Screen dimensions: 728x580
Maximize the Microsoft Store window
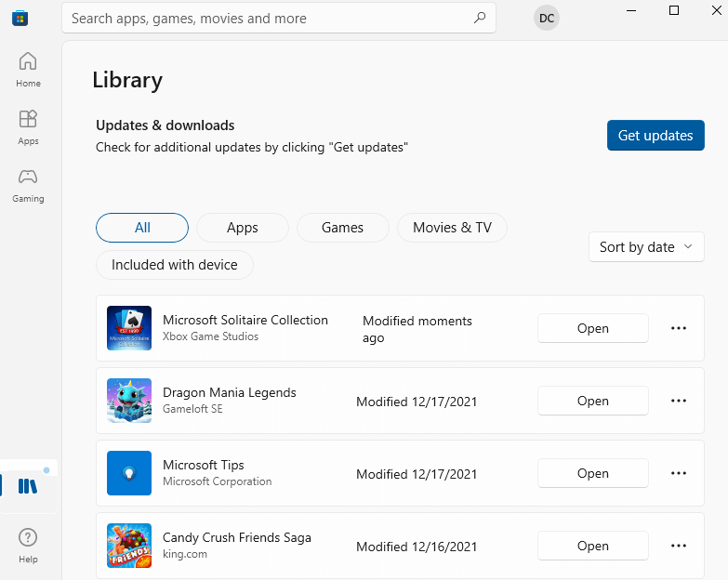pos(674,10)
